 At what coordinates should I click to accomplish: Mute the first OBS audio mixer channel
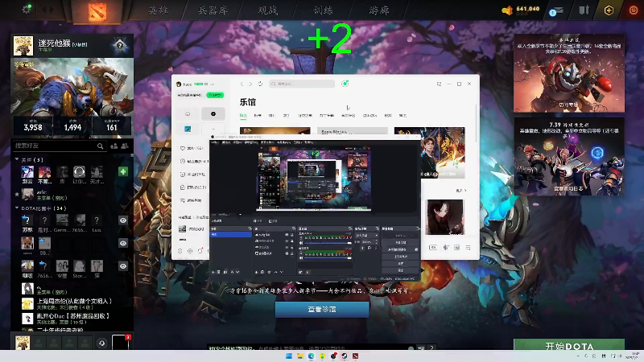tap(301, 243)
